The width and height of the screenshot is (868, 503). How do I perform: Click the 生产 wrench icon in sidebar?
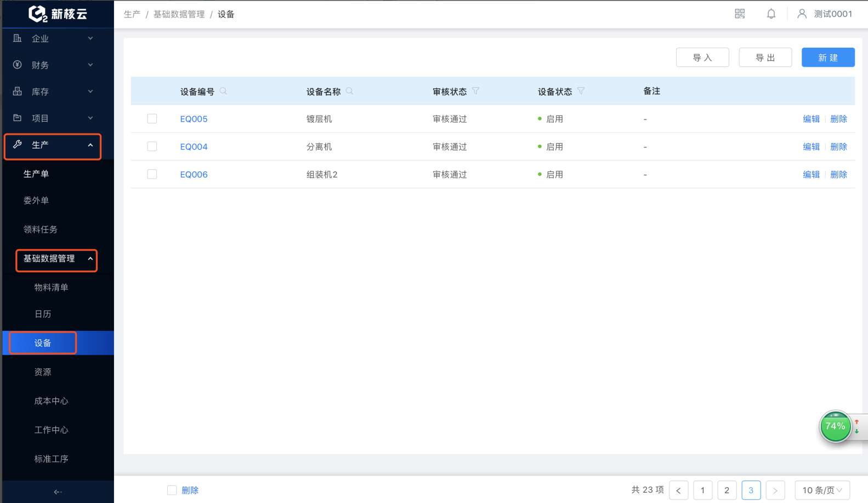pyautogui.click(x=18, y=145)
